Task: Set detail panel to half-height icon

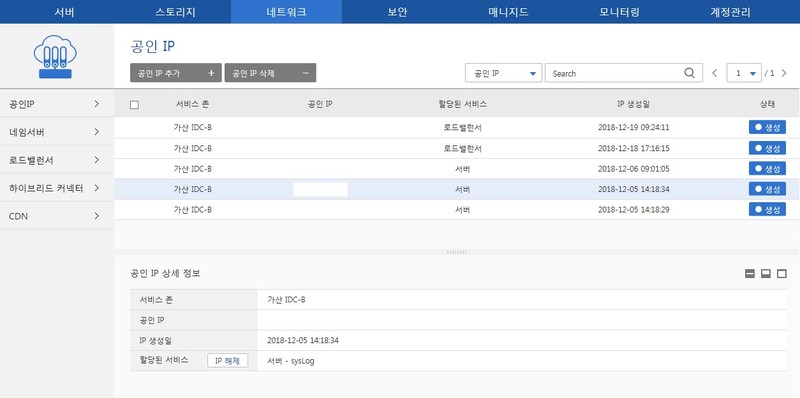Action: tap(765, 274)
